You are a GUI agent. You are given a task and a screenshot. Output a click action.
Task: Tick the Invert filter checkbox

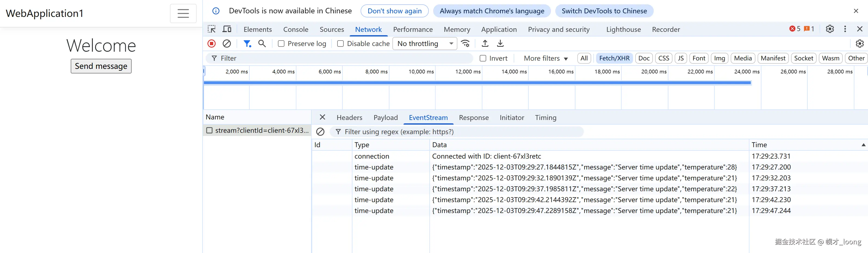(483, 58)
